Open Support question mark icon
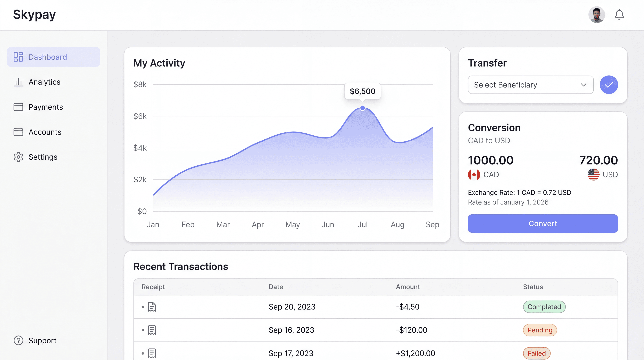The width and height of the screenshot is (644, 360). coord(18,340)
